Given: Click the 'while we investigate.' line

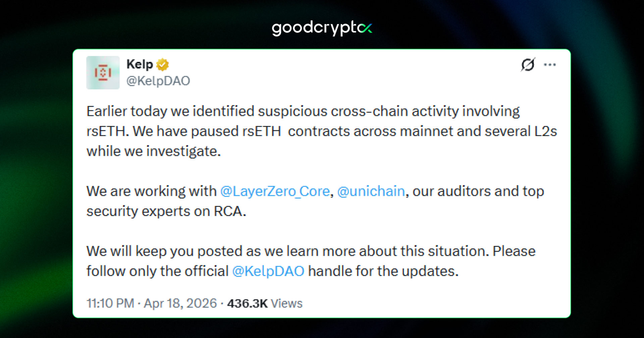Looking at the screenshot, I should click(154, 151).
